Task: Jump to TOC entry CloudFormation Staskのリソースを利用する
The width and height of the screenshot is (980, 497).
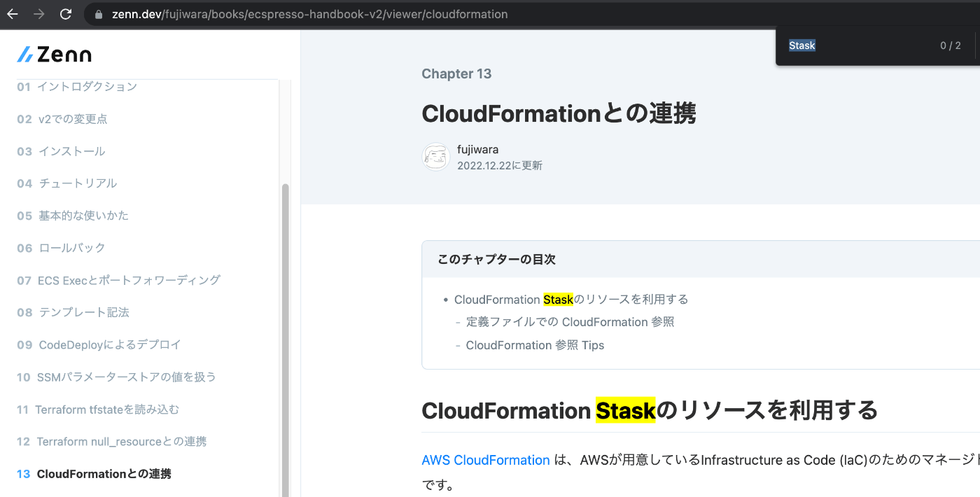Action: (x=571, y=300)
